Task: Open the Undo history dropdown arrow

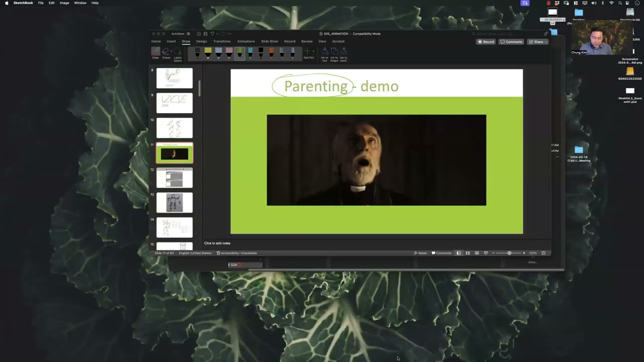Action: 216,34
